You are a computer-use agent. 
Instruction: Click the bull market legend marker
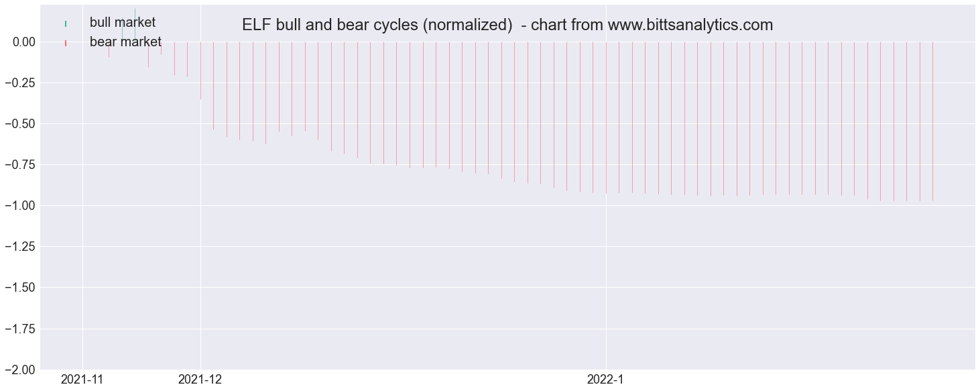66,23
